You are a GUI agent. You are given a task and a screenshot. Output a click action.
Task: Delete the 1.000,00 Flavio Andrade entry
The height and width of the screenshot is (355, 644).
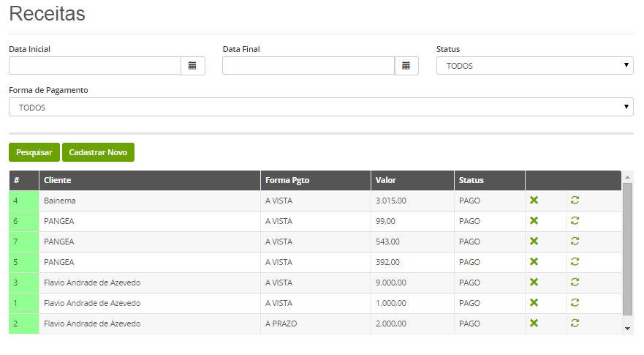(x=534, y=303)
